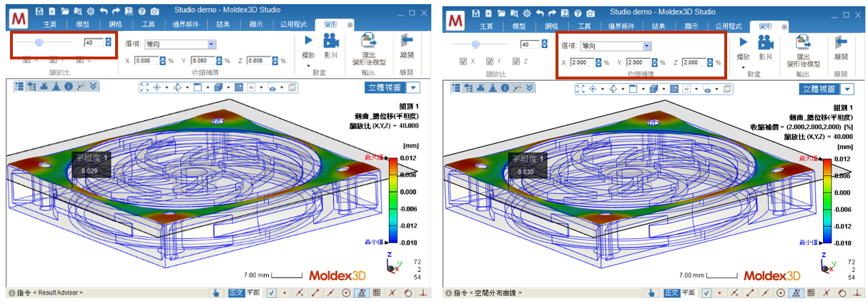
Task: Toggle the X axis checkbox in right window 縮放比
Action: click(x=462, y=62)
